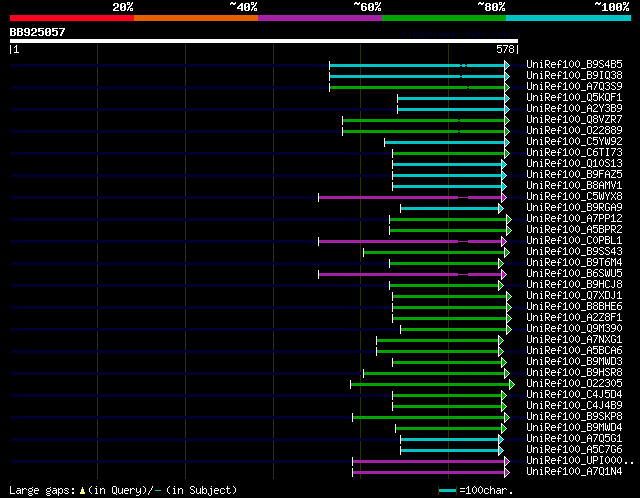Select hit UniRef100_B9T6M4

pos(574,263)
